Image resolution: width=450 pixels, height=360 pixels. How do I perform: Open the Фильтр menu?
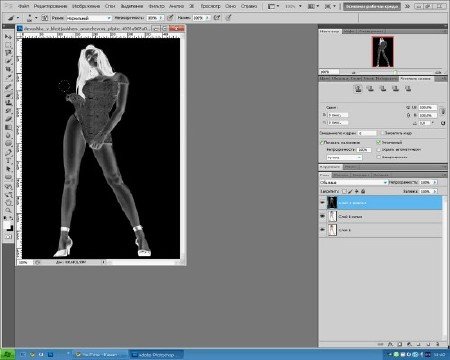click(156, 6)
